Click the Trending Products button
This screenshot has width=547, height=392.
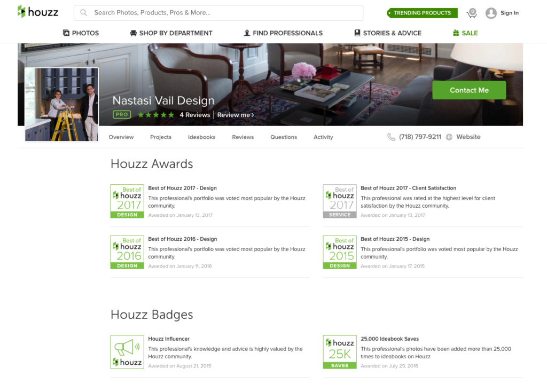(x=422, y=13)
